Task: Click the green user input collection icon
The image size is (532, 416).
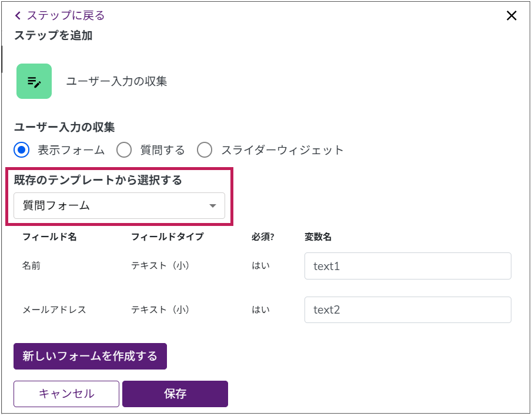Action: coord(34,81)
